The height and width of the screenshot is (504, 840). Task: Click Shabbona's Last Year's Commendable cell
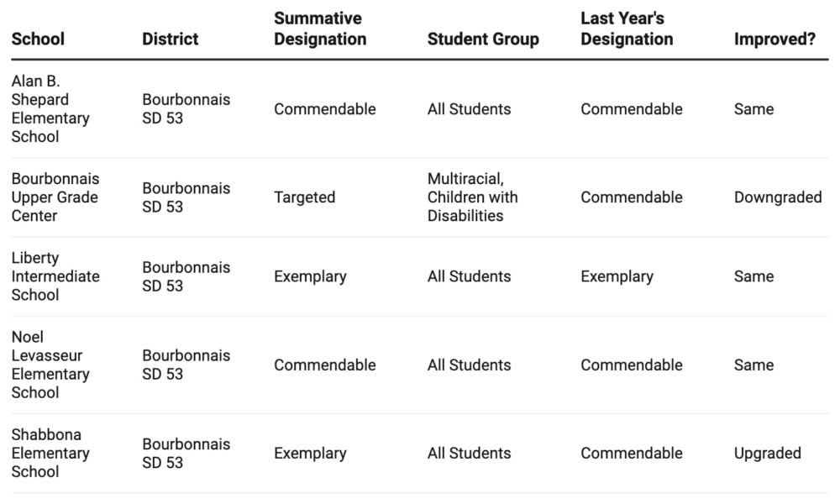632,454
